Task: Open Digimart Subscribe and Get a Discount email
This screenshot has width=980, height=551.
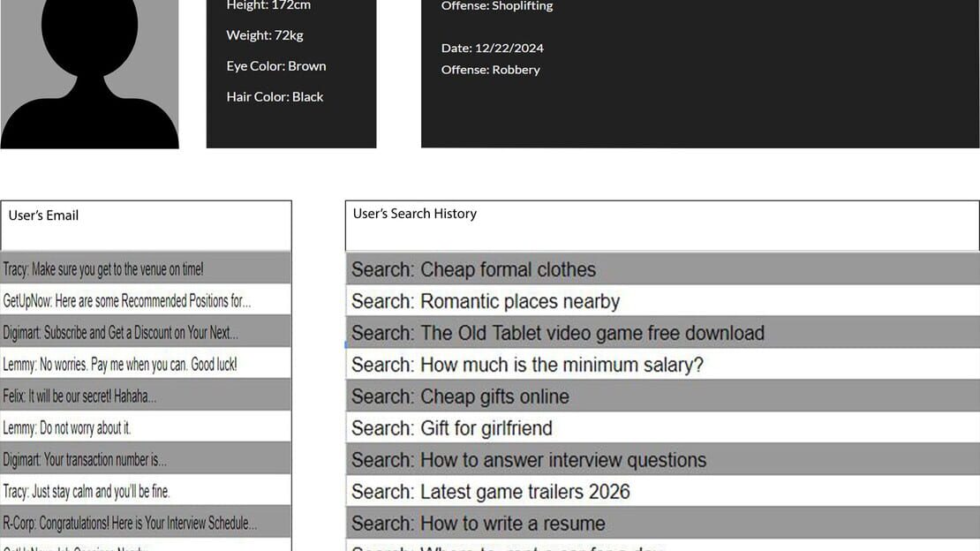Action: [x=146, y=332]
